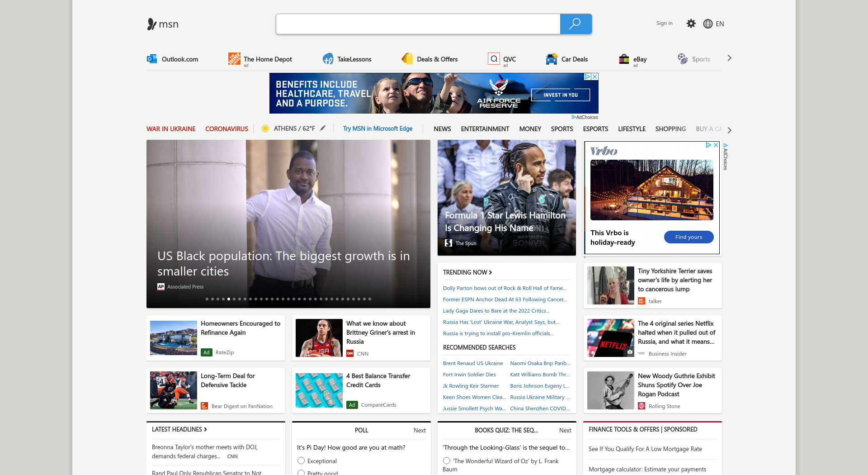868x475 pixels.
Task: Select the Pretty good poll option
Action: pos(301,472)
